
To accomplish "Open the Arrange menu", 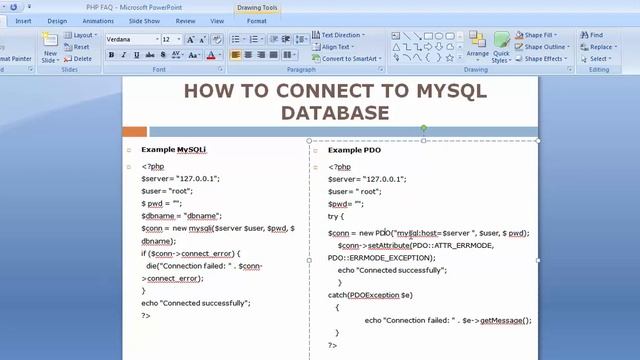I will (x=477, y=46).
